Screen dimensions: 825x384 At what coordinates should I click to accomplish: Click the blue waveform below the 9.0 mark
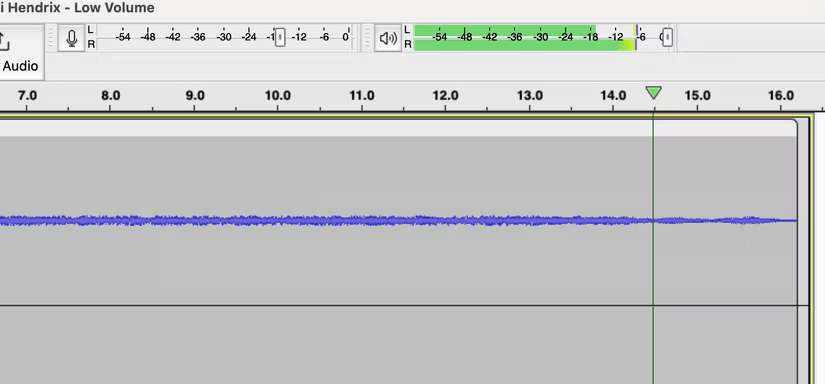coord(195,220)
